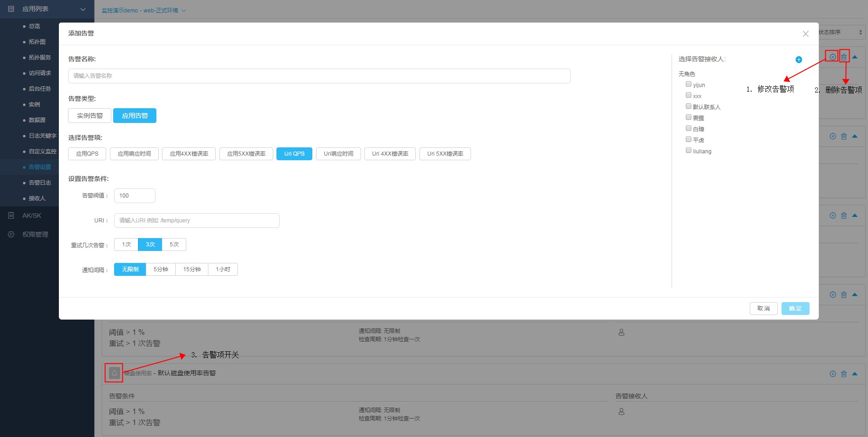Check the liuliang recipient checkbox

689,151
